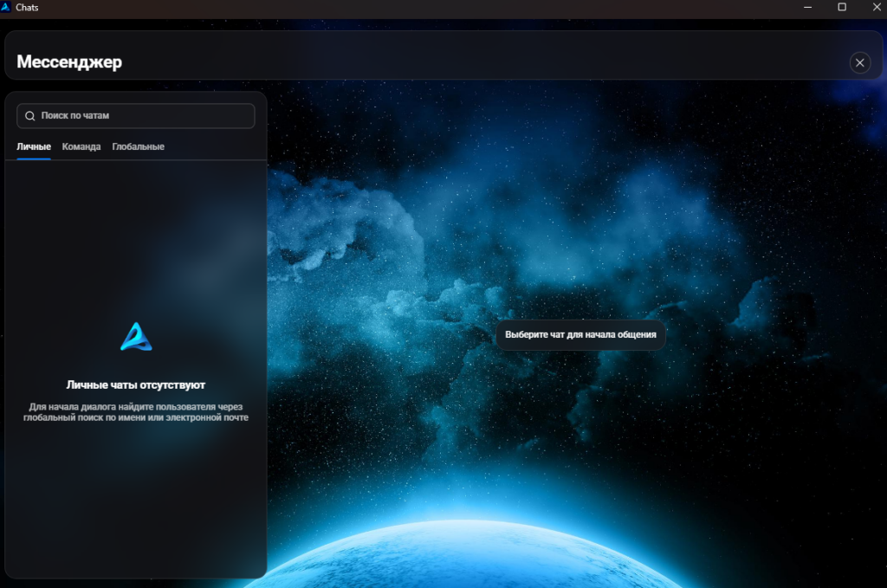The width and height of the screenshot is (887, 588).
Task: Click the search magnifier icon
Action: coord(30,116)
